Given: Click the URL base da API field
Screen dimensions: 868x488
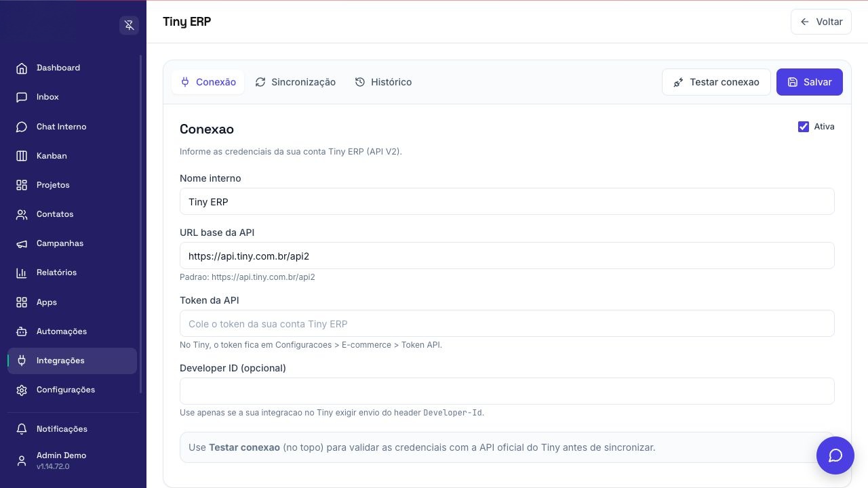Looking at the screenshot, I should pos(507,256).
